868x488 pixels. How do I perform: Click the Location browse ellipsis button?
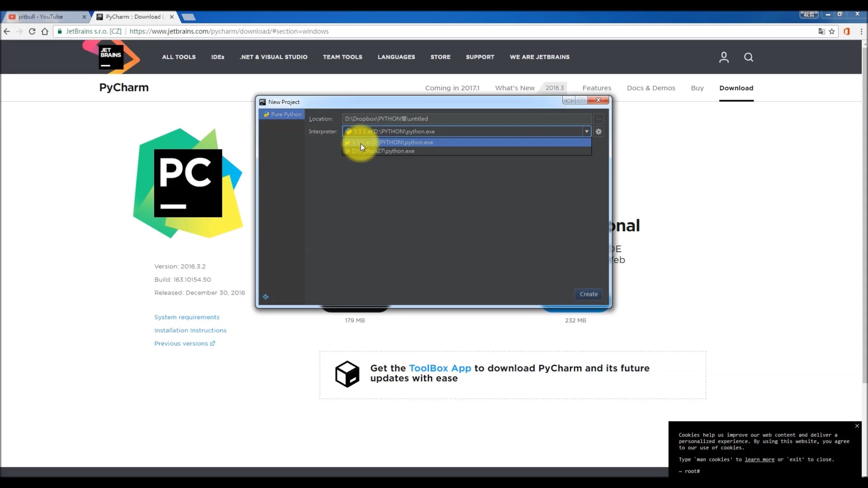click(599, 119)
